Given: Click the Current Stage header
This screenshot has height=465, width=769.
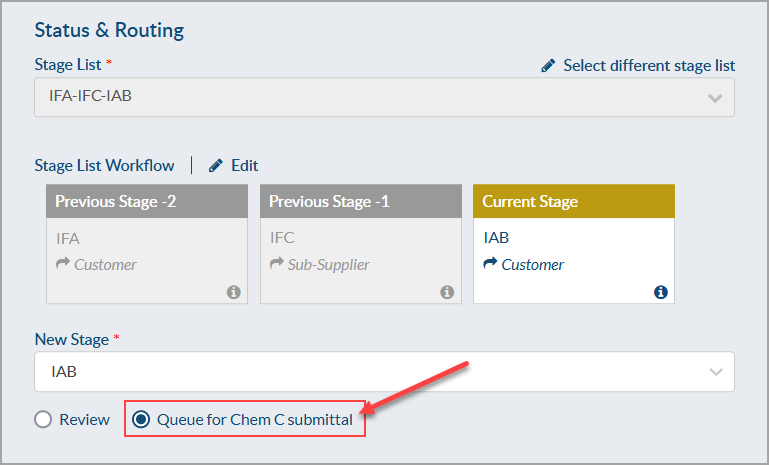Looking at the screenshot, I should 574,202.
